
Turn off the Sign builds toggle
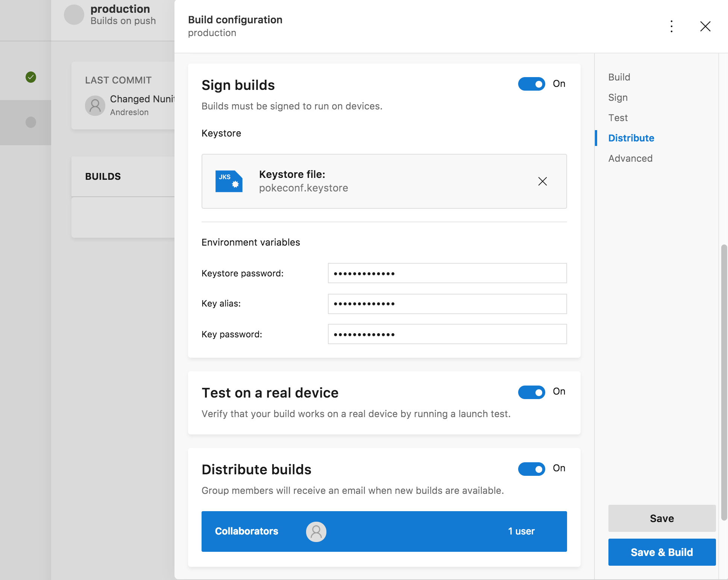point(531,84)
